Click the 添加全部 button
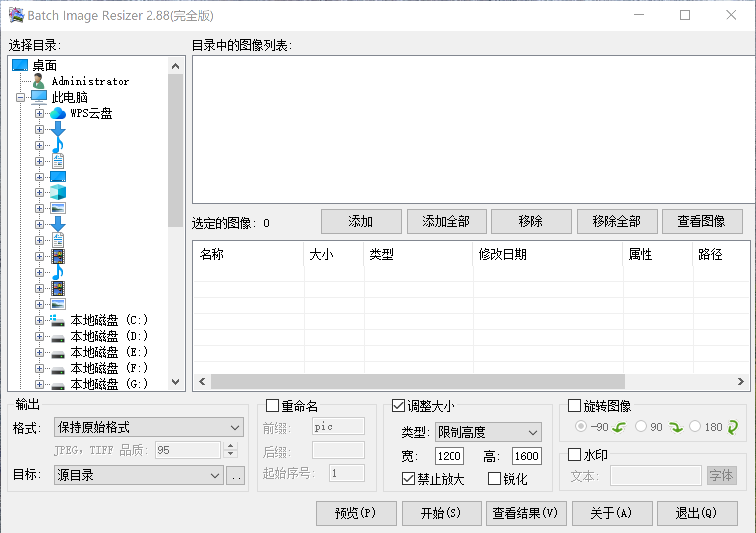The height and width of the screenshot is (533, 756). 447,222
